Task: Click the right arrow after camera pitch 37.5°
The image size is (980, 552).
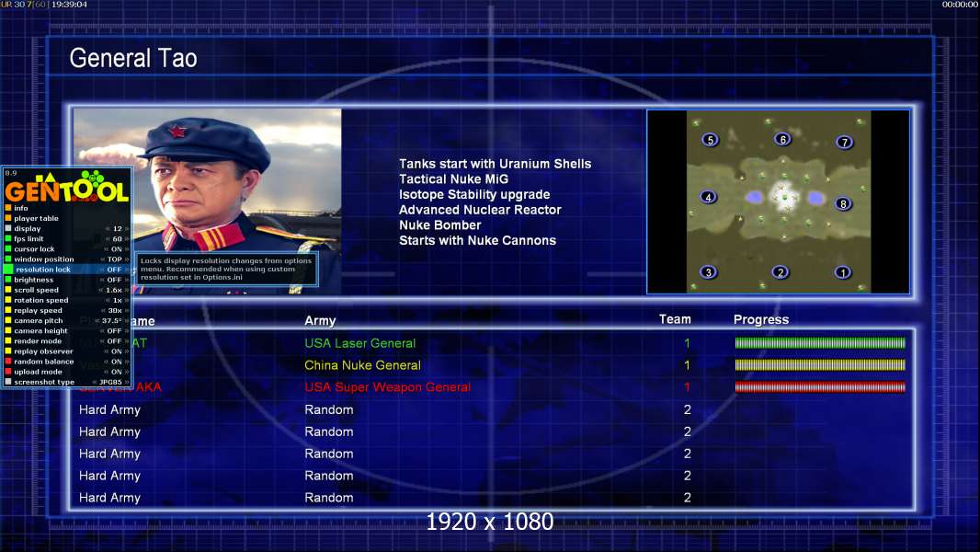Action: tap(127, 321)
